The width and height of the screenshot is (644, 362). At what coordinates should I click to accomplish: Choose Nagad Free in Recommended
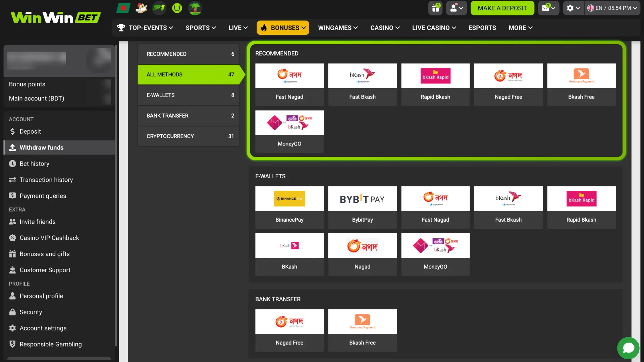(508, 84)
